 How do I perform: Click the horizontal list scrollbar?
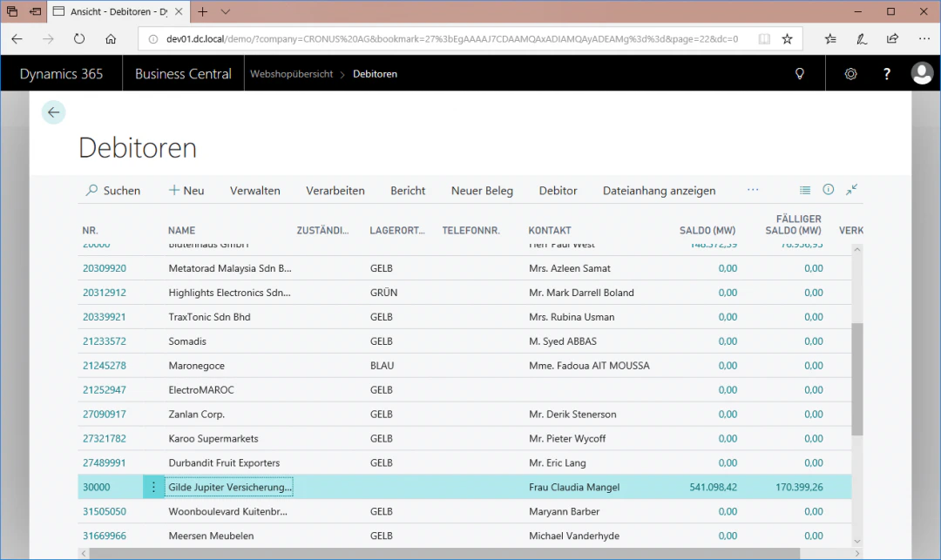pos(444,553)
